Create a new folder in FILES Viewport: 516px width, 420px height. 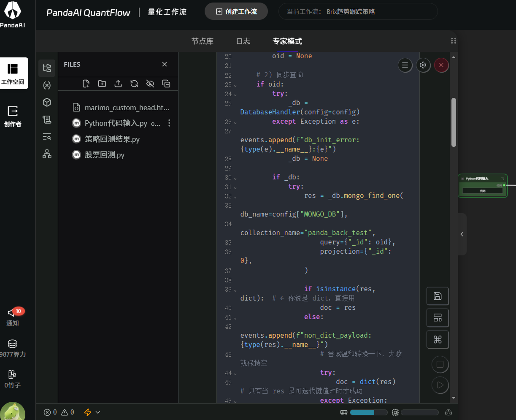click(102, 84)
